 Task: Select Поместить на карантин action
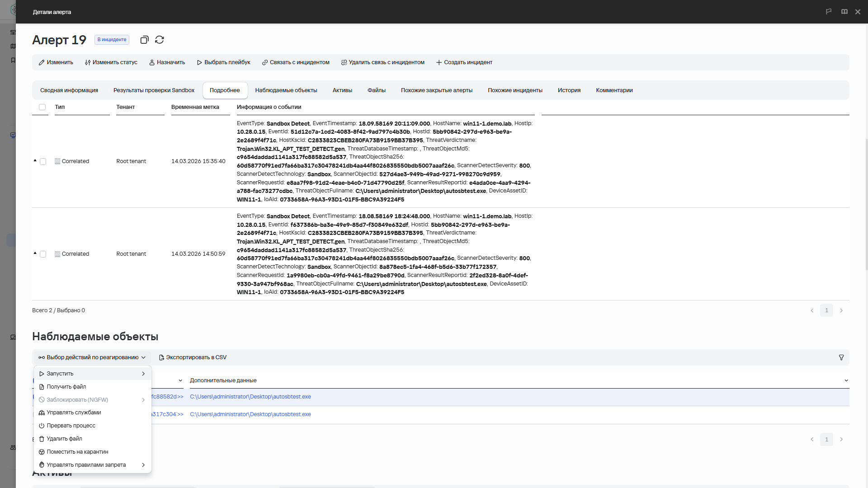coord(77,452)
